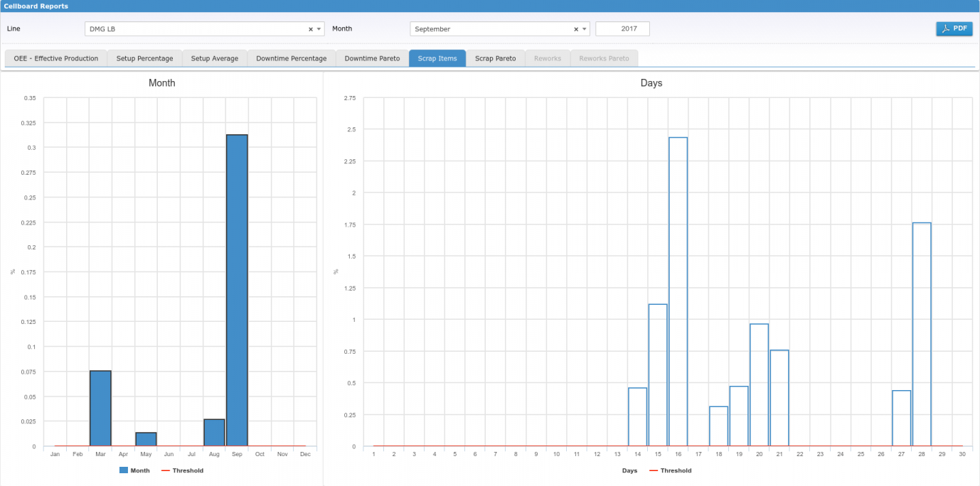Click the blue Month legend color swatch
980x486 pixels.
coord(124,470)
